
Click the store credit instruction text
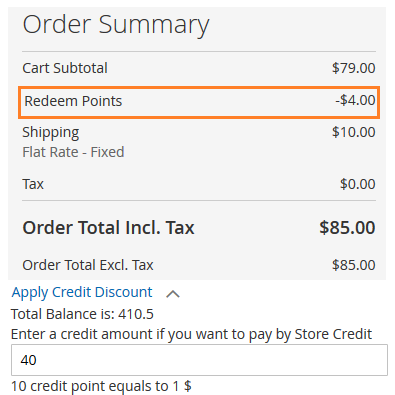(192, 334)
